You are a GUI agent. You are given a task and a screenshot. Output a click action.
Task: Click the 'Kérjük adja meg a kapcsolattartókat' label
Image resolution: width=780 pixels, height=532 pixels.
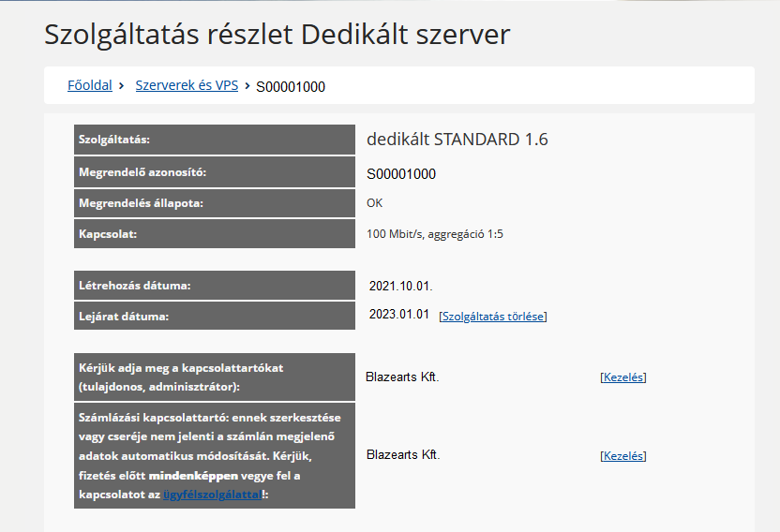coord(215,377)
